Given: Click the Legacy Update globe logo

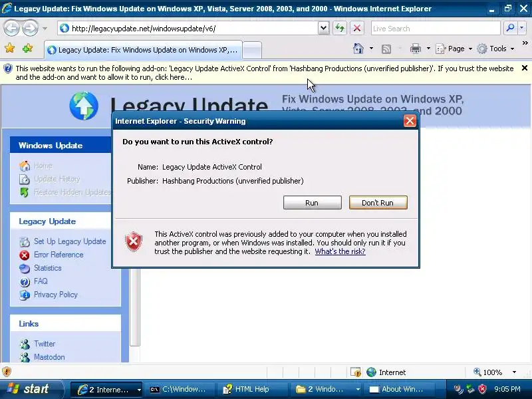Looking at the screenshot, I should (84, 106).
